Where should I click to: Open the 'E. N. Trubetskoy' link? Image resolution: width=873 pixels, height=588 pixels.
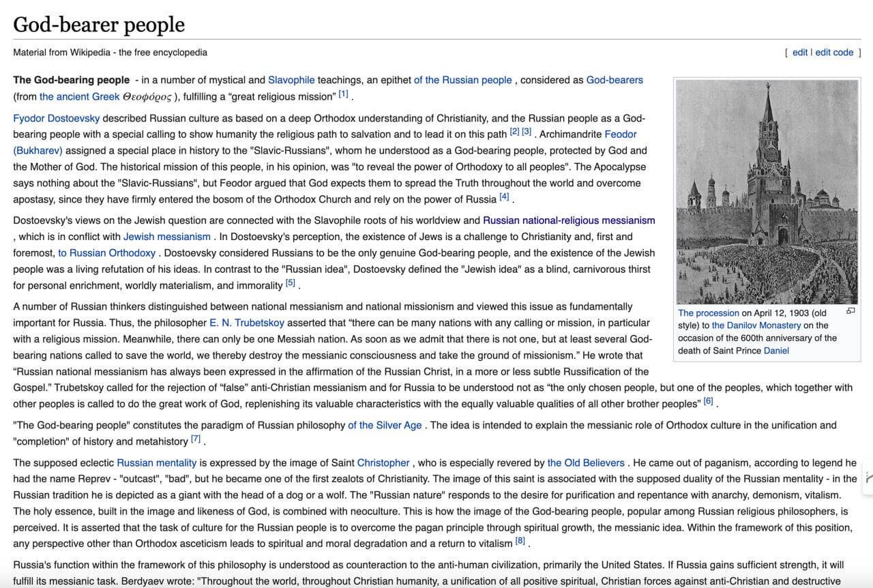click(x=247, y=323)
